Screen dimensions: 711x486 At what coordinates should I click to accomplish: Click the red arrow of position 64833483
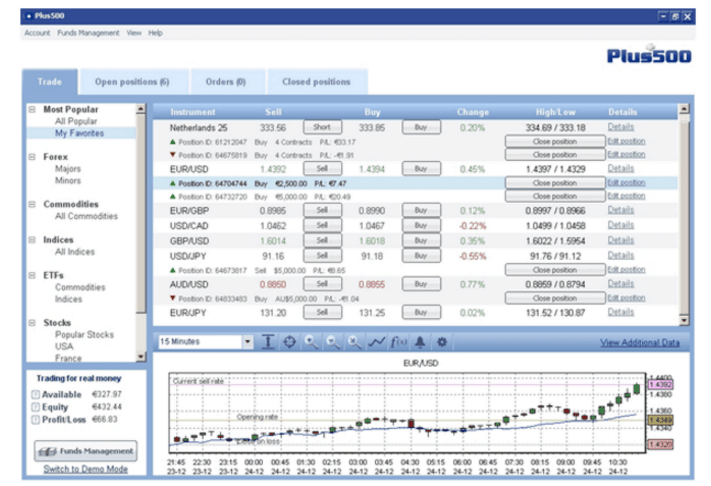(172, 298)
